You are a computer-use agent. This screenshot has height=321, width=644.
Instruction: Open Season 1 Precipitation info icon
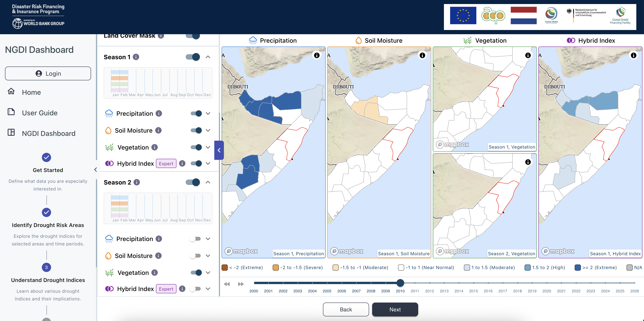pos(159,114)
